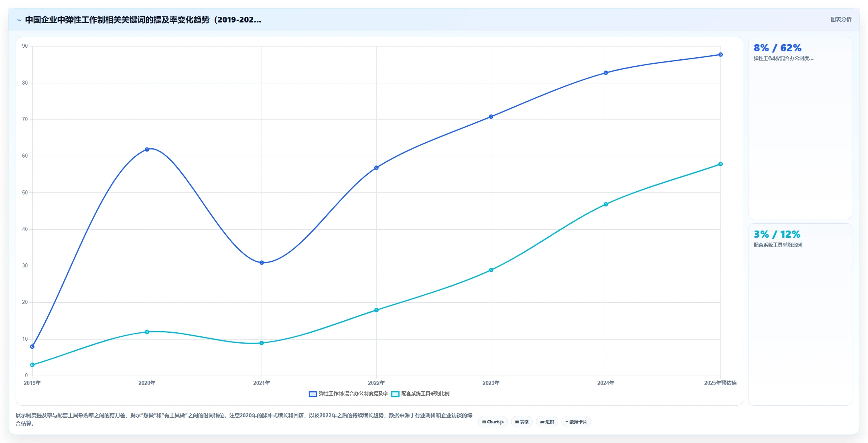
Task: Click the 进度 tag
Action: 547,422
